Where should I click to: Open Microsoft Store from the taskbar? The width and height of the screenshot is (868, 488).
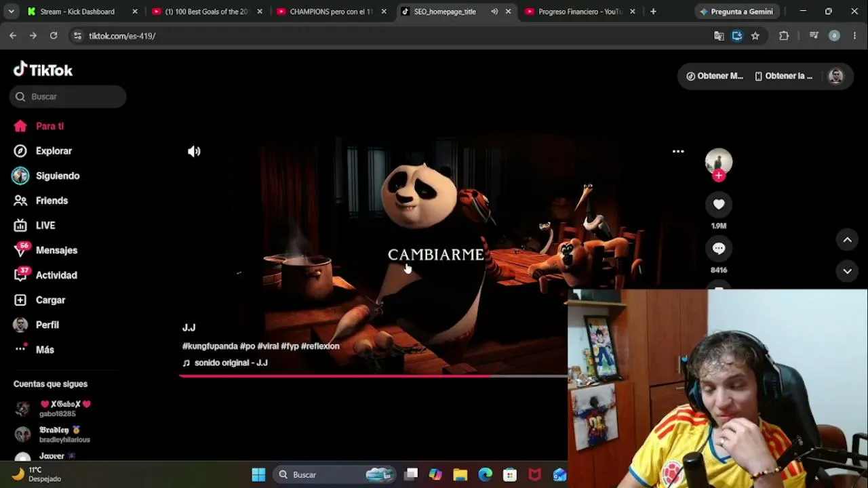pos(510,474)
